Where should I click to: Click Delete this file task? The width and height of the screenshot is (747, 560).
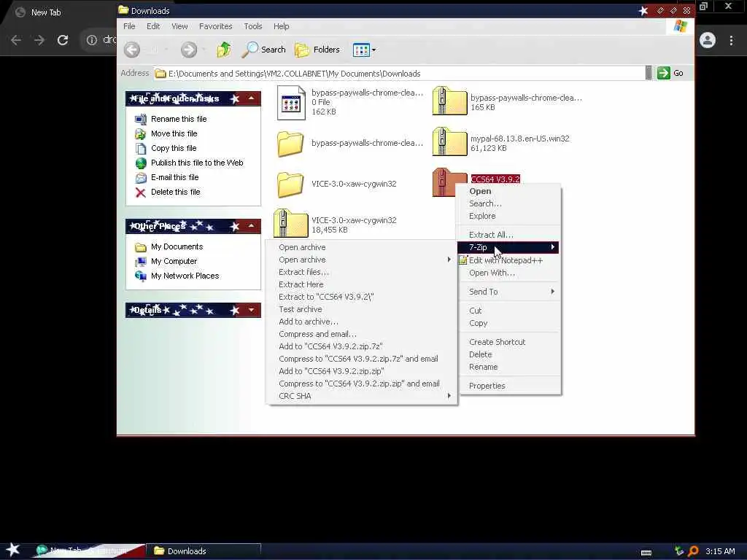coord(175,192)
